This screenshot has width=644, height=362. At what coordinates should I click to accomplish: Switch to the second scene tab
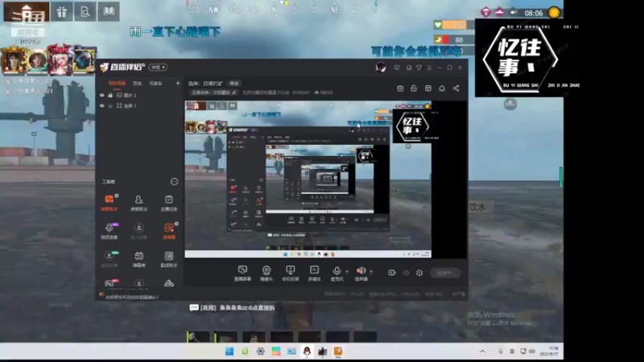click(x=137, y=84)
